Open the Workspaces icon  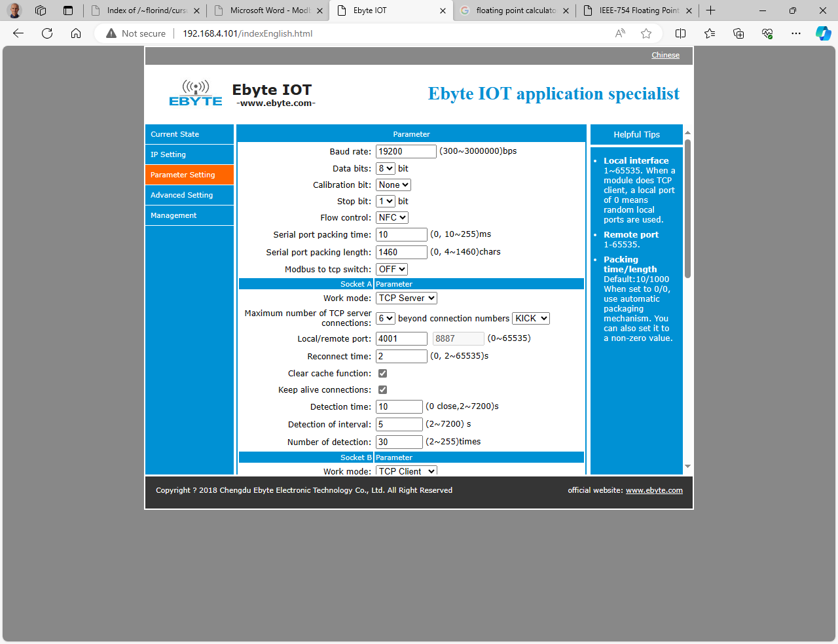[41, 10]
